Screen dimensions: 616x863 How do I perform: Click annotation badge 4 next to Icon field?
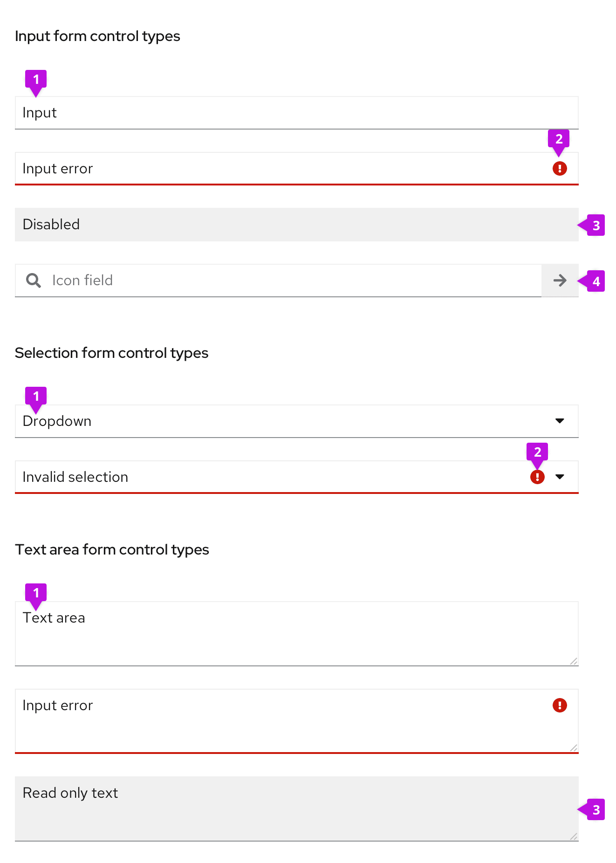pyautogui.click(x=595, y=281)
